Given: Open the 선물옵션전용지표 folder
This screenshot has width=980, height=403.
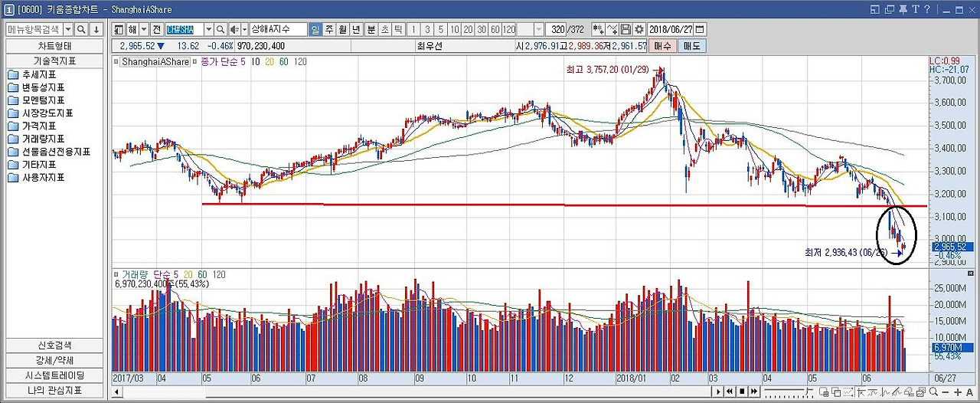Looking at the screenshot, I should pyautogui.click(x=49, y=152).
